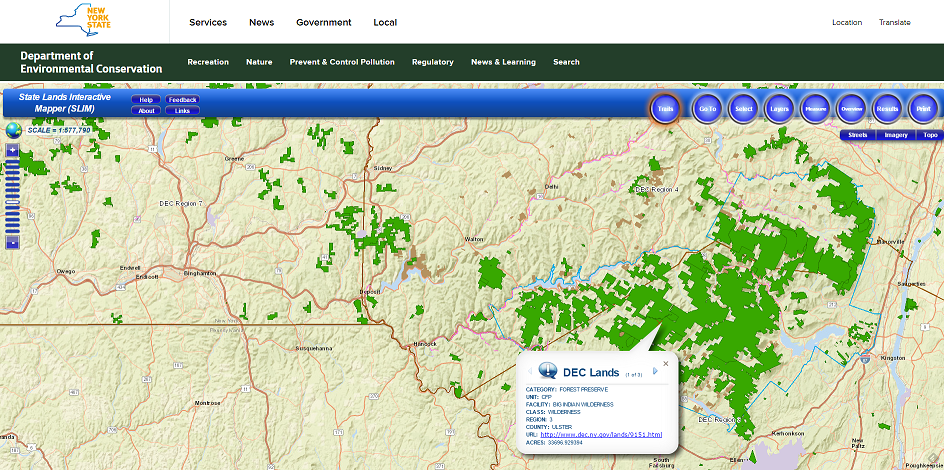Click the SCALE = 1:577,790 label
The width and height of the screenshot is (944, 470).
[58, 130]
